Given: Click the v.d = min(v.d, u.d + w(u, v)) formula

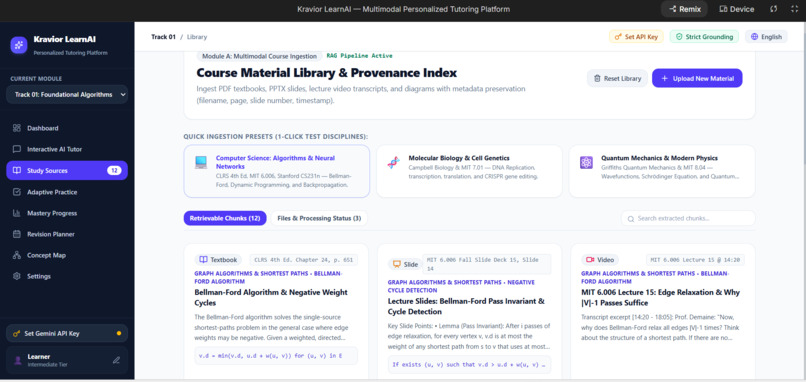Looking at the screenshot, I should (276, 355).
